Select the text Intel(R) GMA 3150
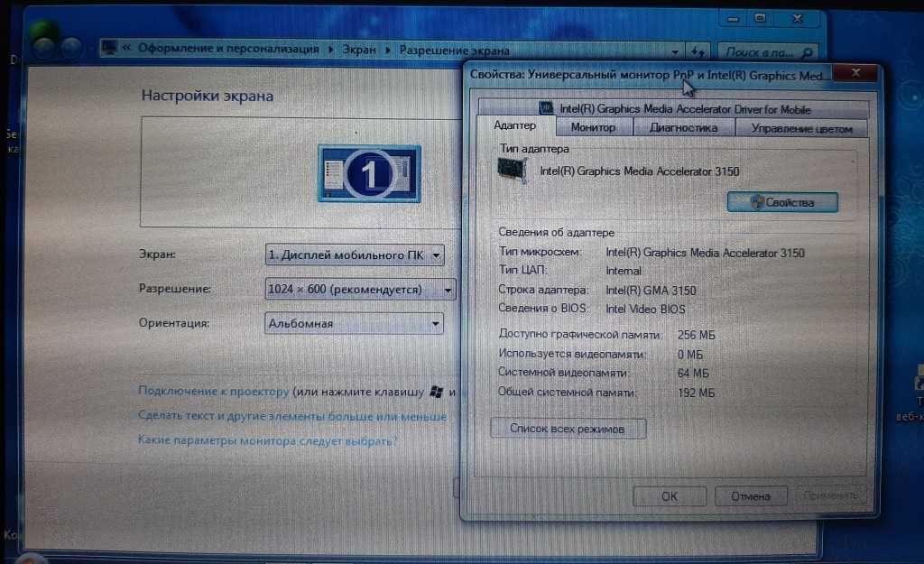 tap(651, 290)
